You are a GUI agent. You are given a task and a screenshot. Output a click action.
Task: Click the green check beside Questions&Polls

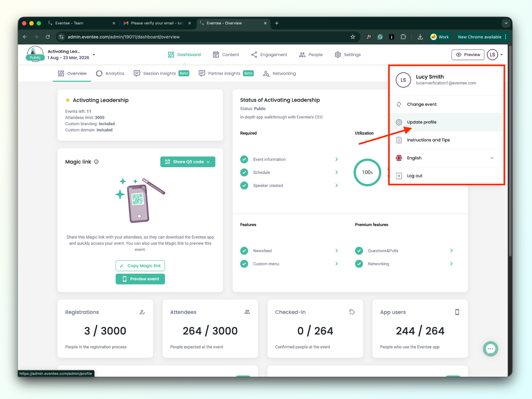pos(359,251)
